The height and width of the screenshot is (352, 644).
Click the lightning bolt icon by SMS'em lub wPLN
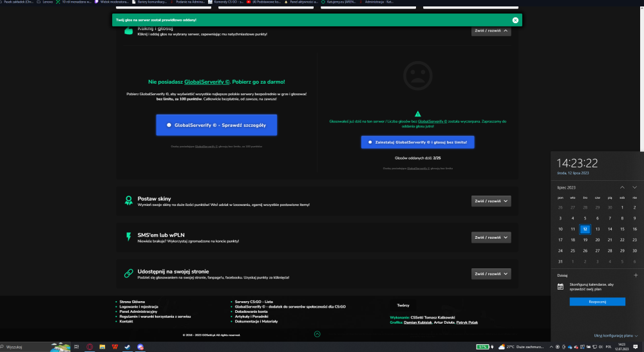[x=129, y=237]
